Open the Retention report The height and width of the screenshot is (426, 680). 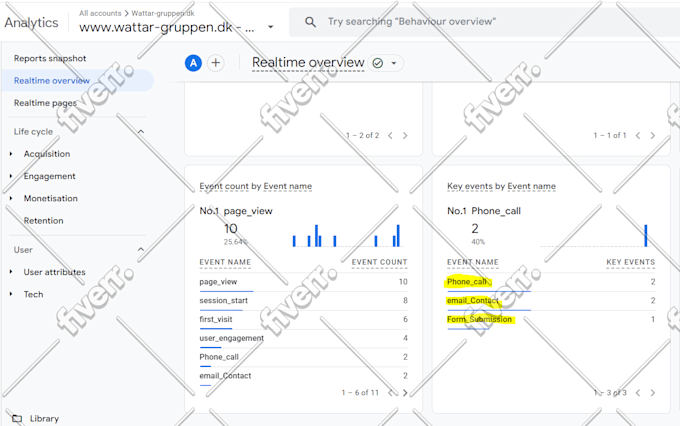[43, 220]
